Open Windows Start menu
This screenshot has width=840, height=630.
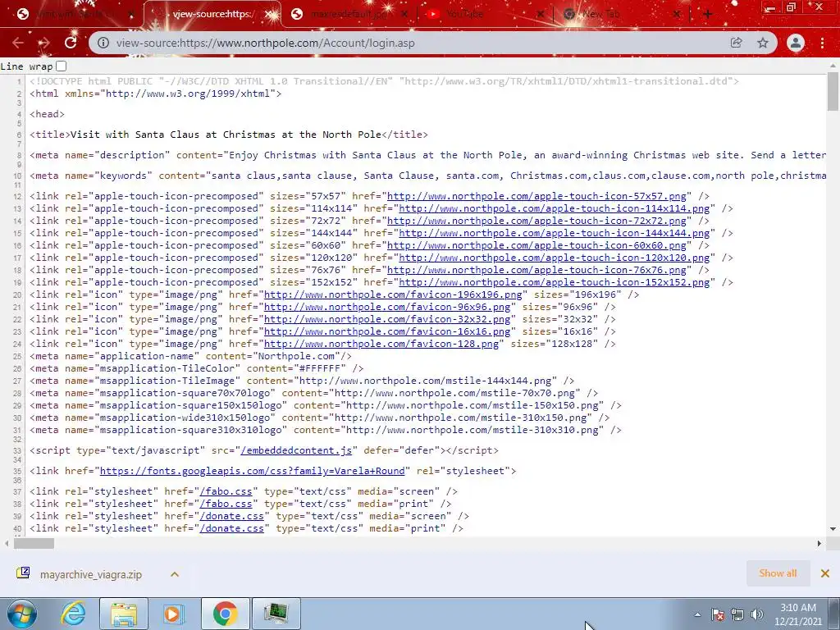(22, 614)
